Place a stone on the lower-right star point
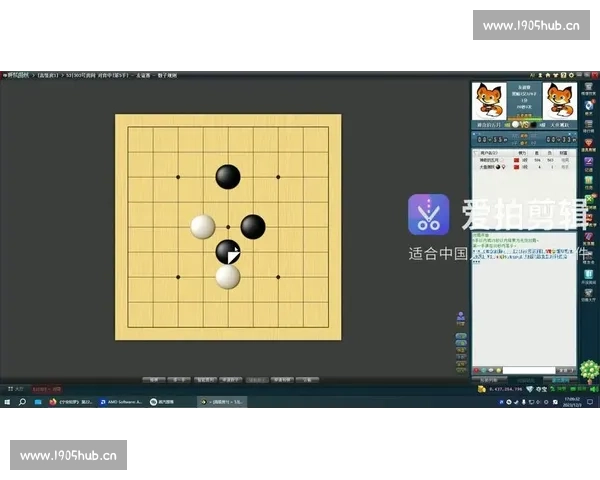The height and width of the screenshot is (480, 600). click(x=278, y=277)
